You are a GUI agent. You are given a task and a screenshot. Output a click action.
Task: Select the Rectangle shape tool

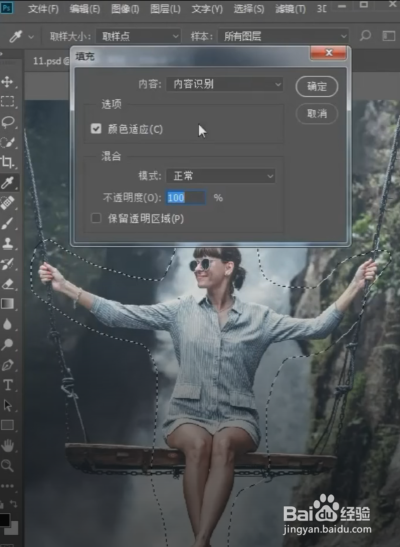[x=7, y=425]
